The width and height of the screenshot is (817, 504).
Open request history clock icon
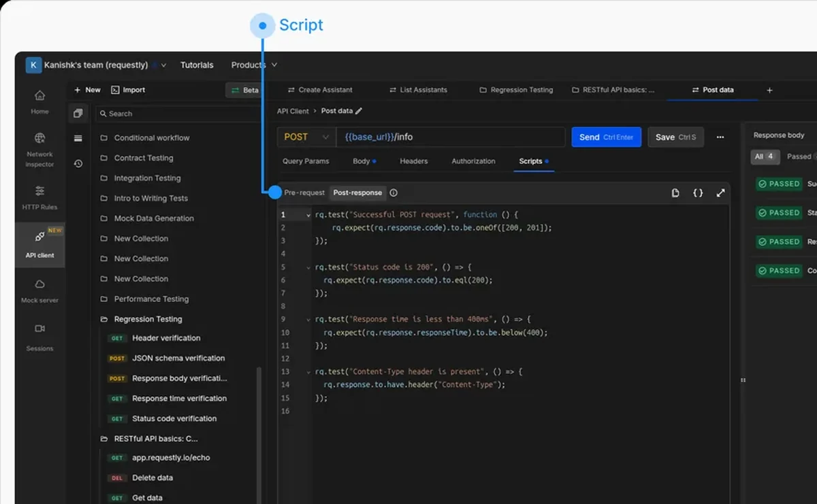pyautogui.click(x=78, y=163)
